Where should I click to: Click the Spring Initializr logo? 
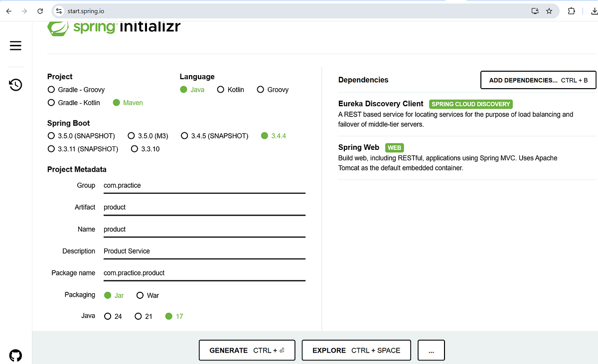click(114, 27)
